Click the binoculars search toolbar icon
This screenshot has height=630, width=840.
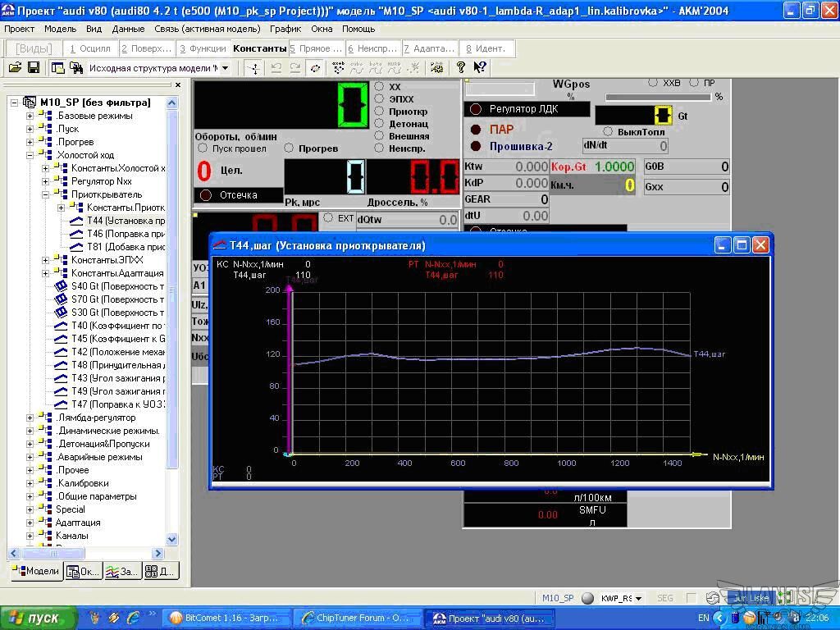pos(75,68)
